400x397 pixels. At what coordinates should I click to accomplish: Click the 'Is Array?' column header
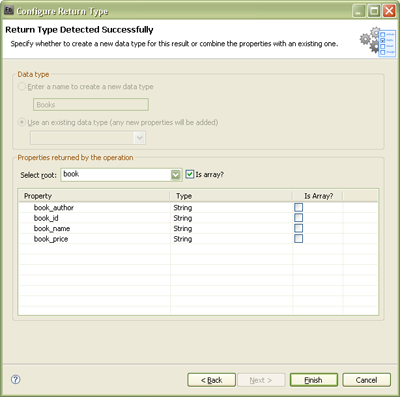pos(318,196)
